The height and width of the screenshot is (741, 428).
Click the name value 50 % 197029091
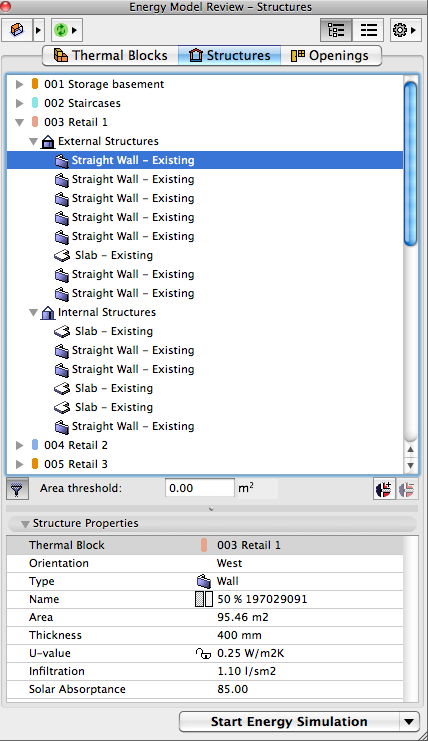pyautogui.click(x=262, y=599)
